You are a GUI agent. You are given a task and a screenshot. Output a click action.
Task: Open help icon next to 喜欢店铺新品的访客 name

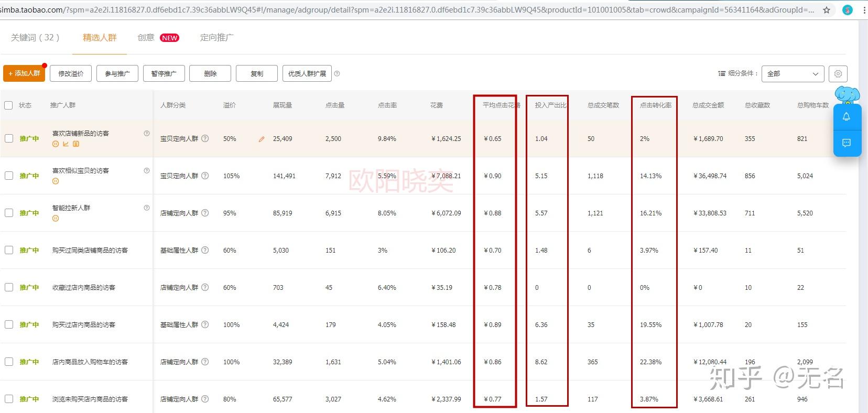[x=147, y=133]
